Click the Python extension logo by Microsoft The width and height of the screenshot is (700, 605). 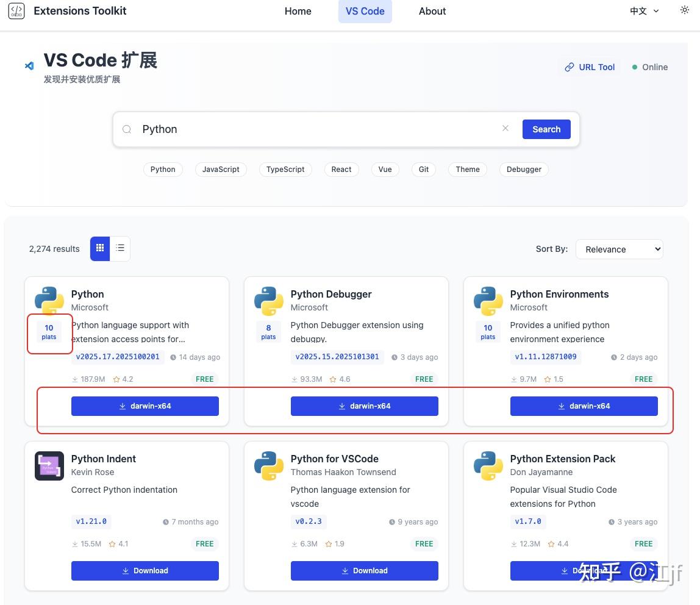49,301
